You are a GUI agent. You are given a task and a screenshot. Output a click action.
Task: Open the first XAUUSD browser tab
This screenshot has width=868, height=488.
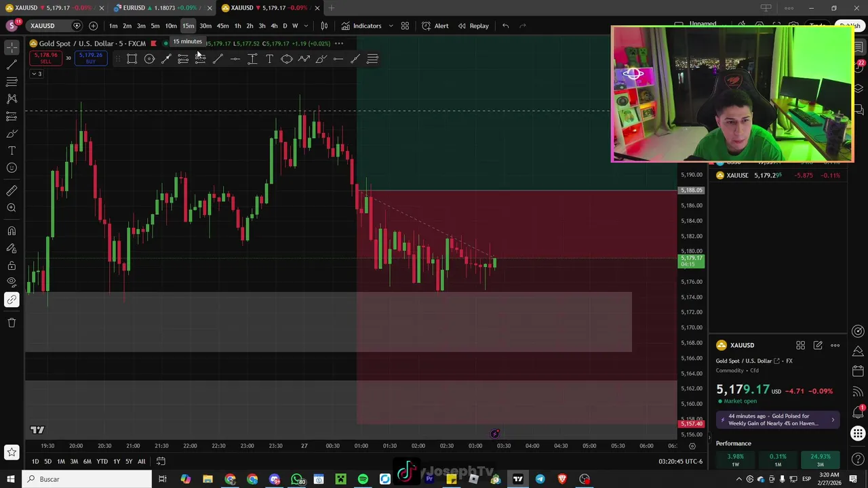pyautogui.click(x=54, y=7)
